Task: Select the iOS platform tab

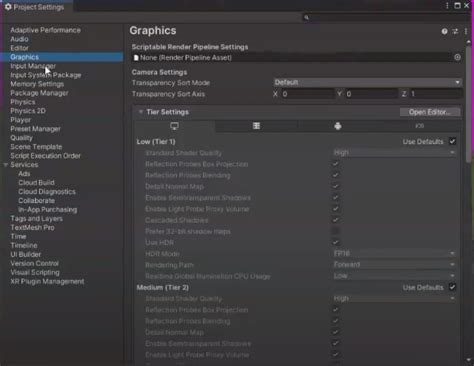Action: coord(420,126)
